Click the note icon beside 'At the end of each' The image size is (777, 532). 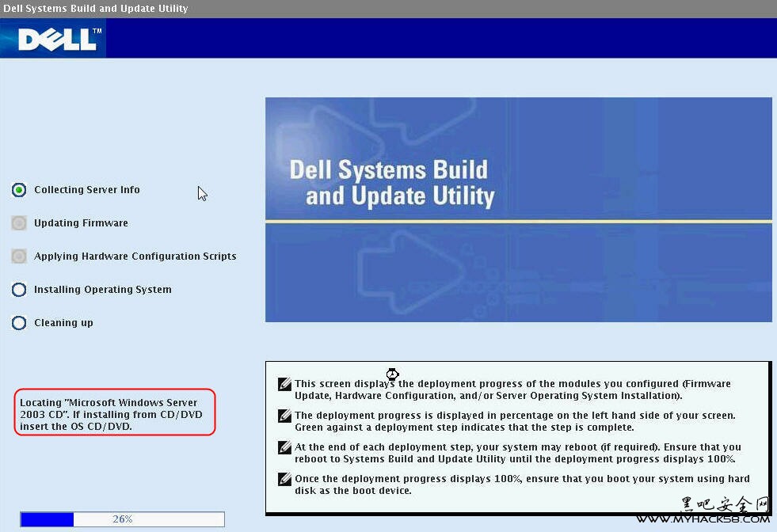click(285, 447)
